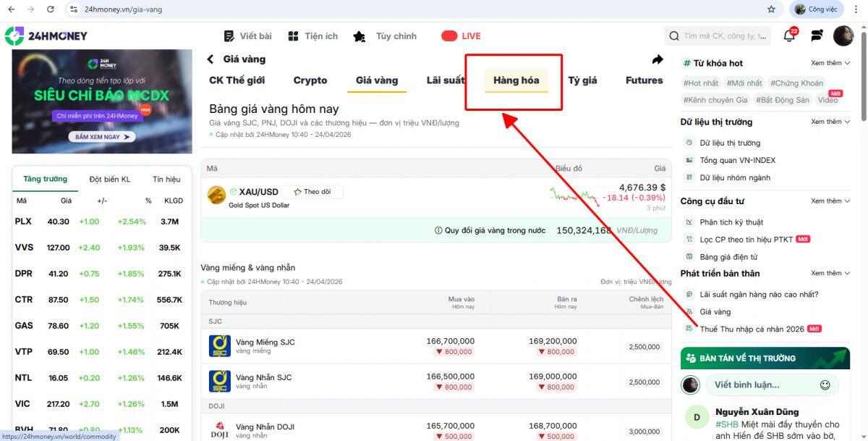Open Thuế Thu nhập cá nhân 2026
868x441 pixels.
point(752,329)
